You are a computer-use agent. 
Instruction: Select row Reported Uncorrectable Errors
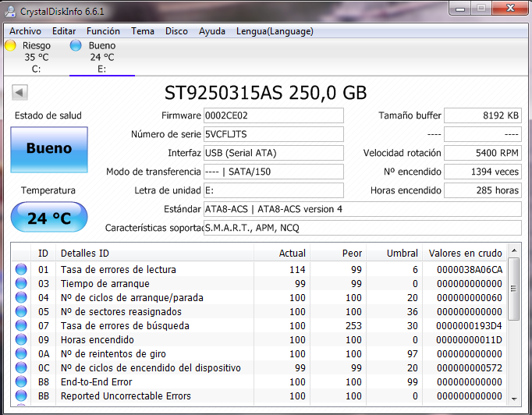tap(259, 396)
